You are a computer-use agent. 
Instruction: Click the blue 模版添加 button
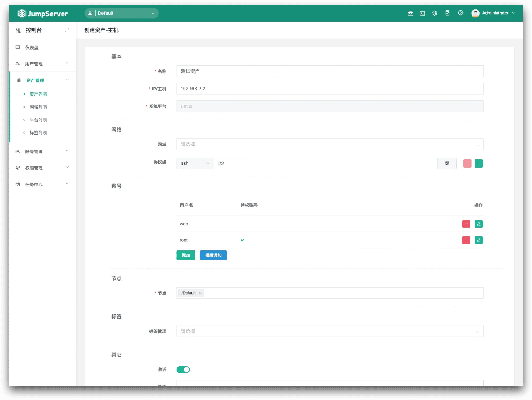pos(213,255)
